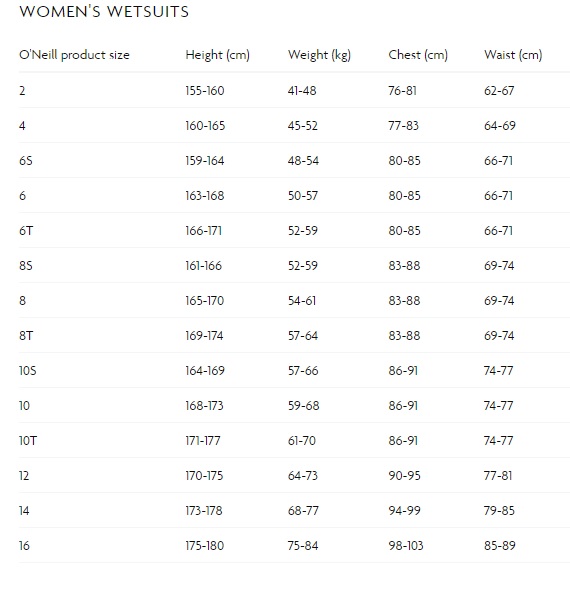This screenshot has width=570, height=596.
Task: Select height value 171-177
Action: tap(203, 441)
